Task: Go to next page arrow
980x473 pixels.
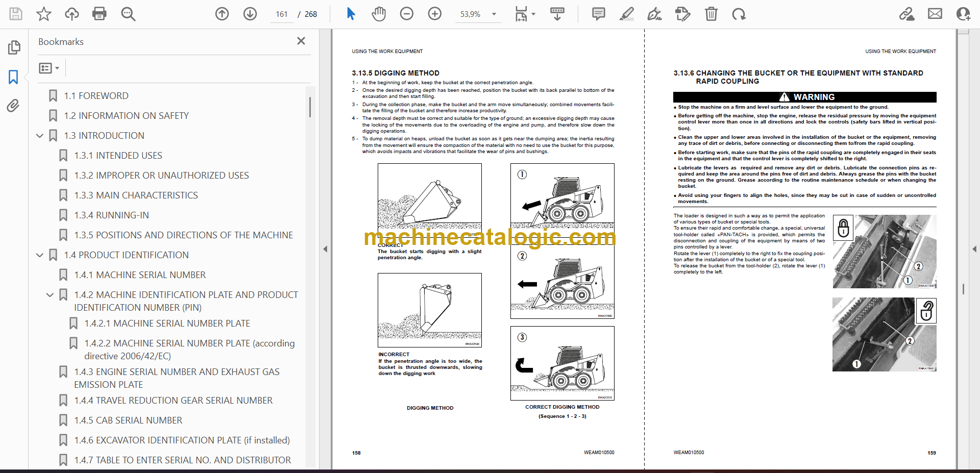Action: click(x=250, y=14)
